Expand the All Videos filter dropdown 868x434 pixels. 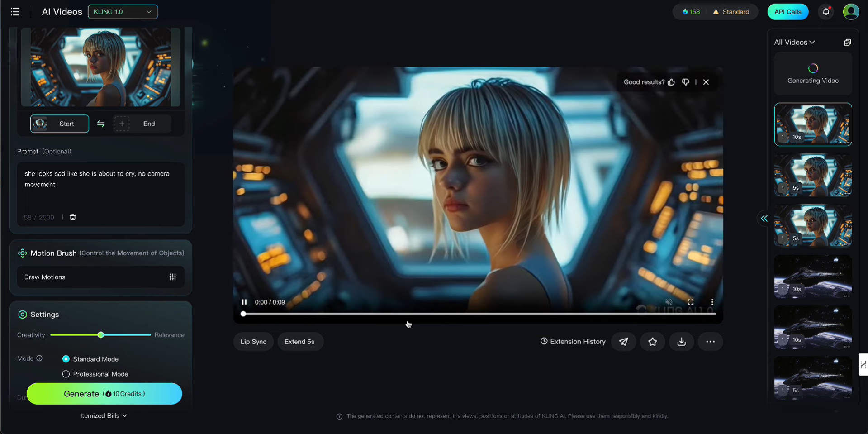click(x=794, y=42)
